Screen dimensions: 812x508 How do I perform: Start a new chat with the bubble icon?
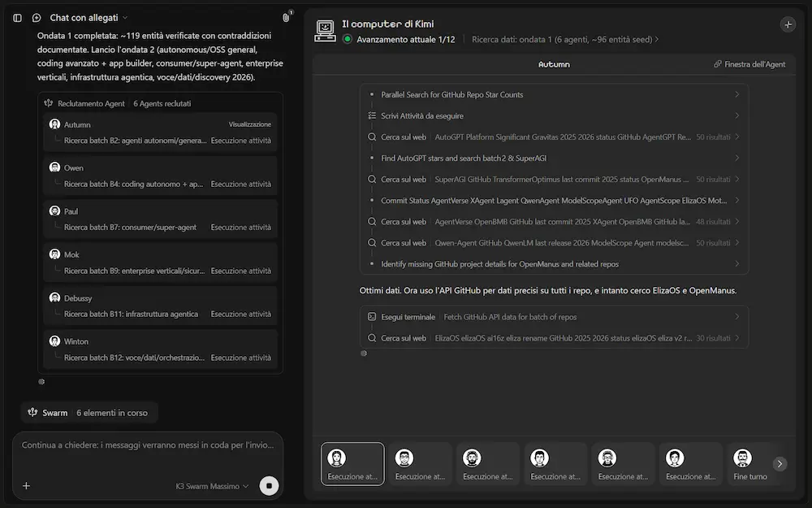click(x=37, y=18)
